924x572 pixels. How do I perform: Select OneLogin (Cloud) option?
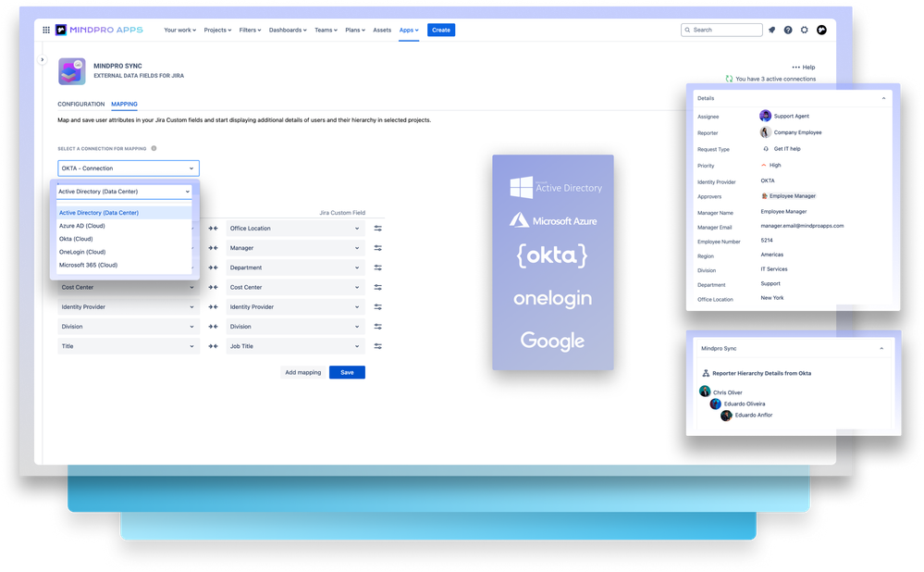tap(124, 252)
